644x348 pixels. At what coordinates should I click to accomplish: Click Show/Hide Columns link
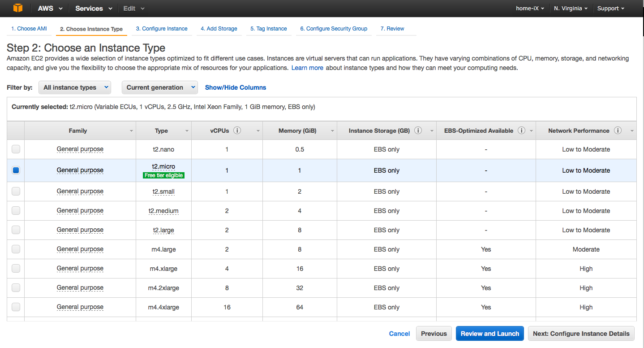236,87
